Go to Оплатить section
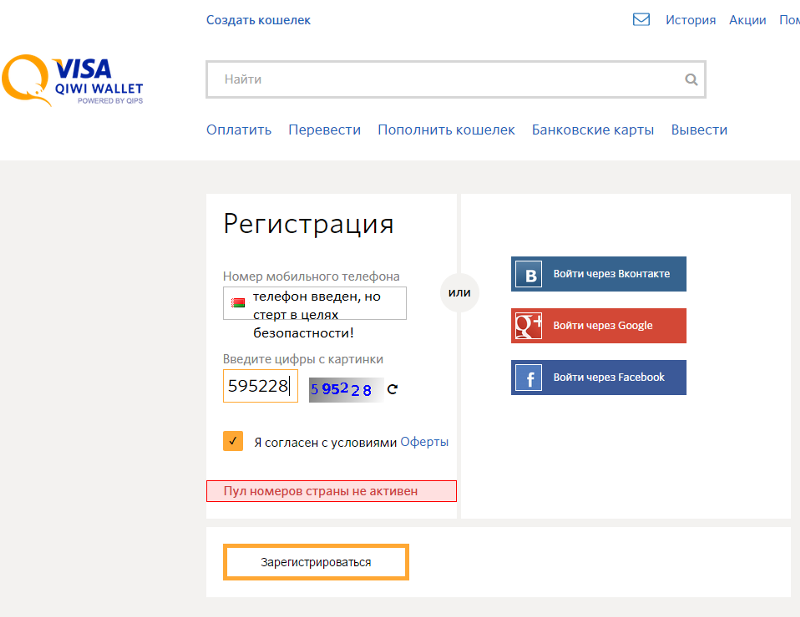The image size is (800, 617). [x=239, y=130]
